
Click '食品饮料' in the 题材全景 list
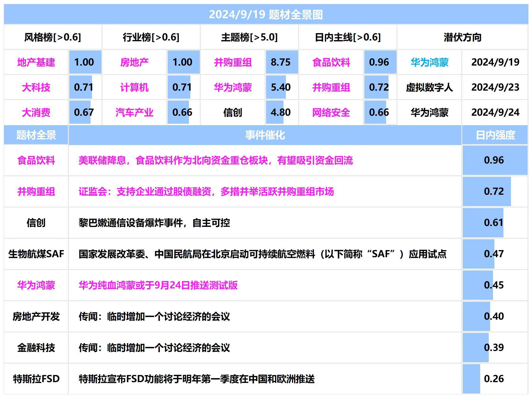click(36, 160)
